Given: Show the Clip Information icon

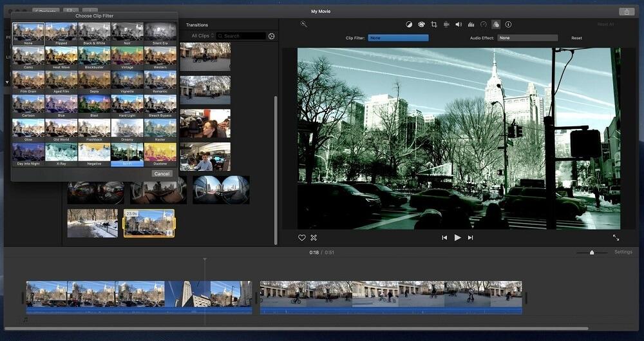Looking at the screenshot, I should point(508,24).
